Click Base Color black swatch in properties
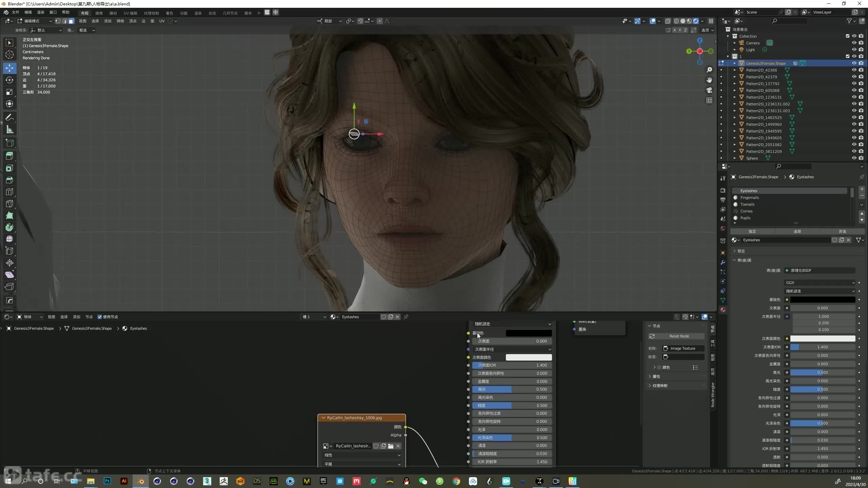868x488 pixels. point(823,300)
